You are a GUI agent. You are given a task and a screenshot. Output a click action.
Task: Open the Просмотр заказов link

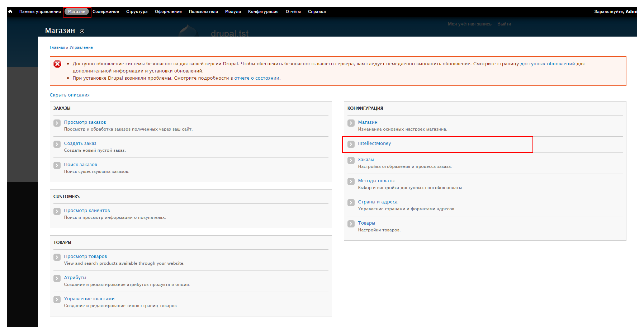click(x=85, y=122)
